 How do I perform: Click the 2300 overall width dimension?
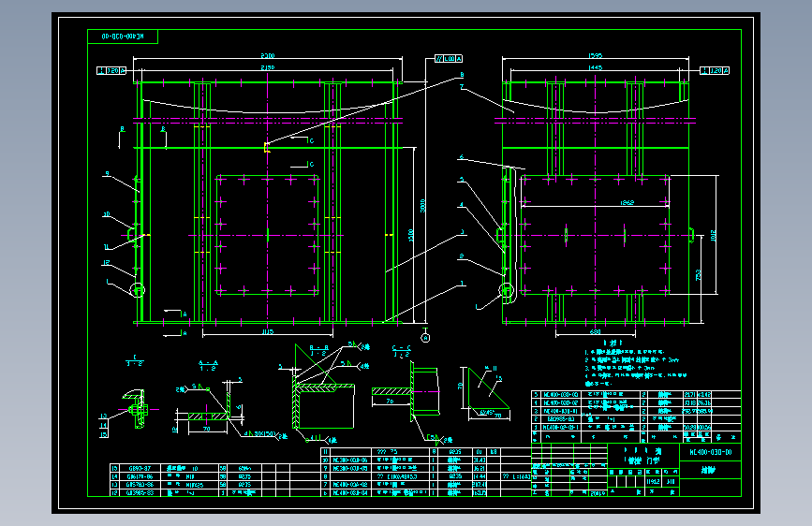coord(267,55)
